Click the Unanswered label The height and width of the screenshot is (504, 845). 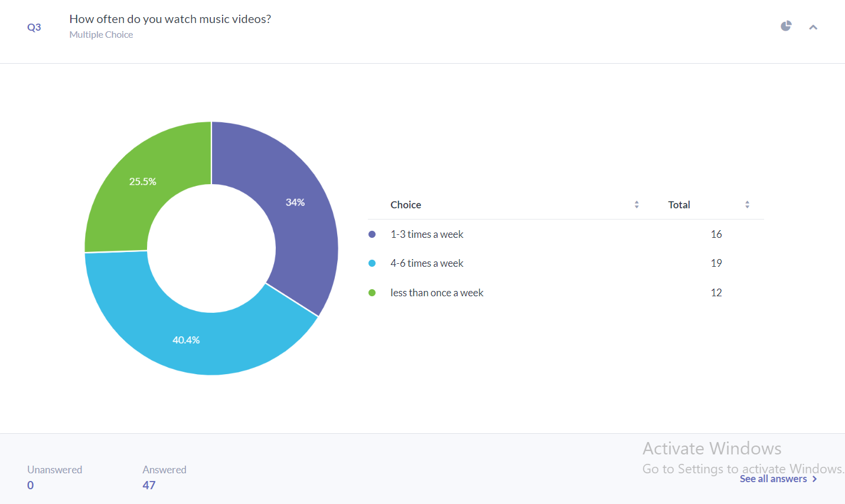pyautogui.click(x=54, y=470)
